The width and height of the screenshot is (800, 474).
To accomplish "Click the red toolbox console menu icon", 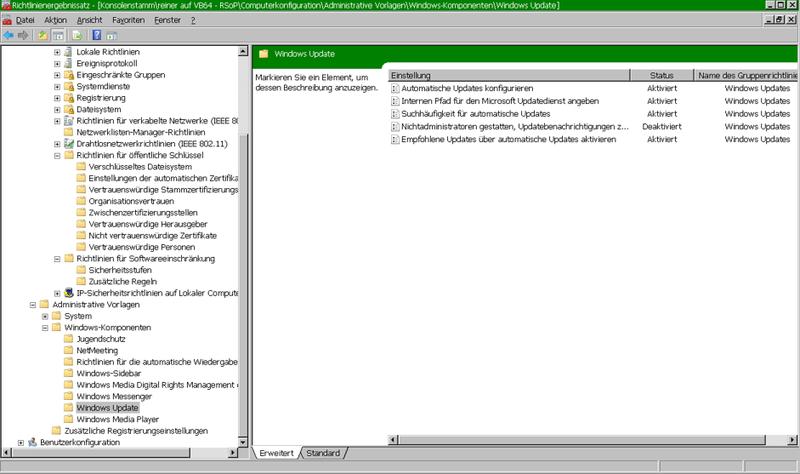I will click(x=7, y=20).
